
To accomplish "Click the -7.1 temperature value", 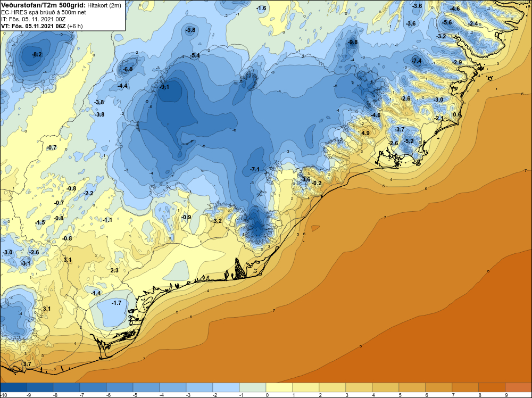I will [254, 169].
